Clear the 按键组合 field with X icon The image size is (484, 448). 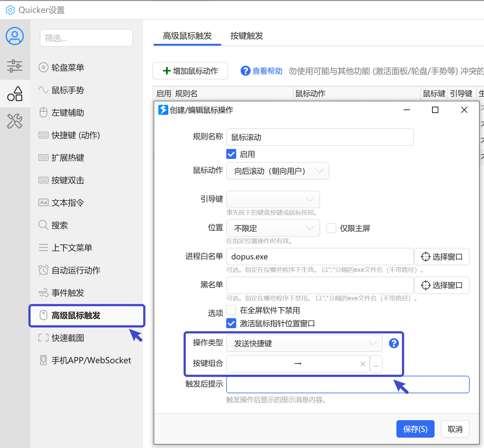pos(363,364)
